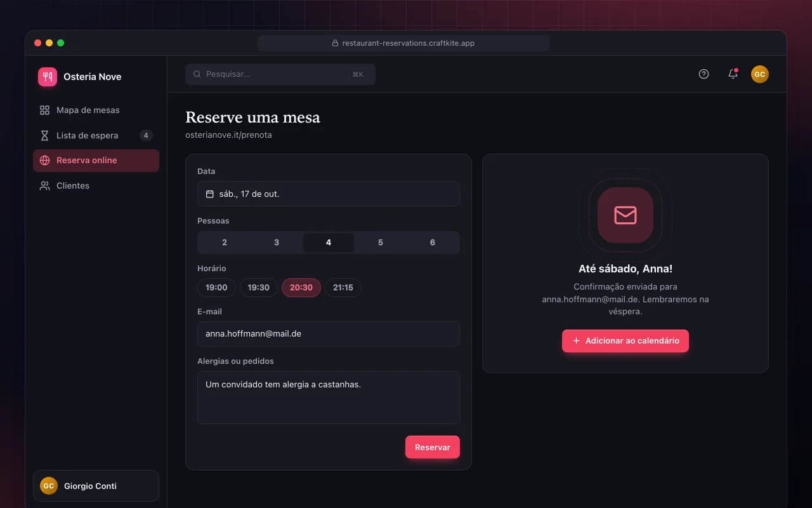The width and height of the screenshot is (812, 508).
Task: Open notifications bell
Action: tap(733, 74)
